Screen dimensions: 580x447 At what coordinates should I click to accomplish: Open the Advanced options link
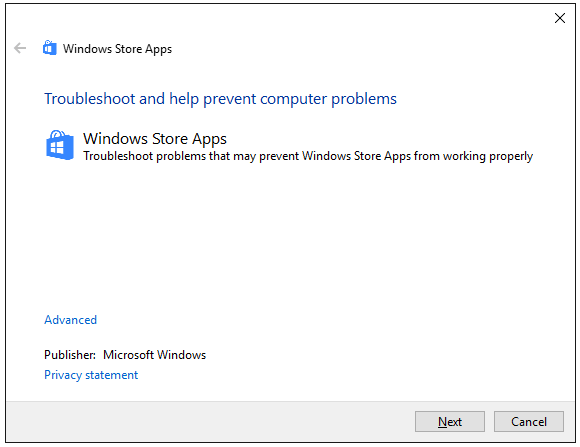[71, 320]
